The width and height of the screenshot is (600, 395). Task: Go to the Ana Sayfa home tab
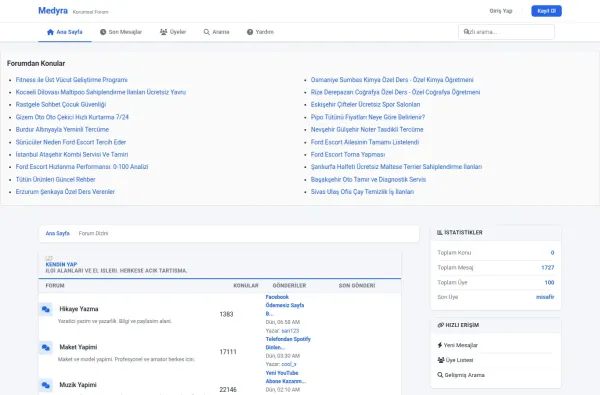point(65,32)
